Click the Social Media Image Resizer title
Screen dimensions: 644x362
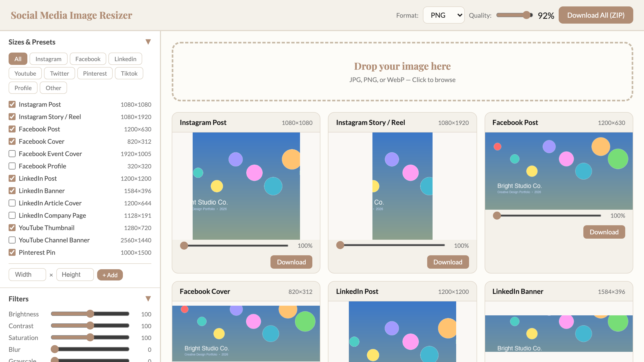tap(71, 15)
